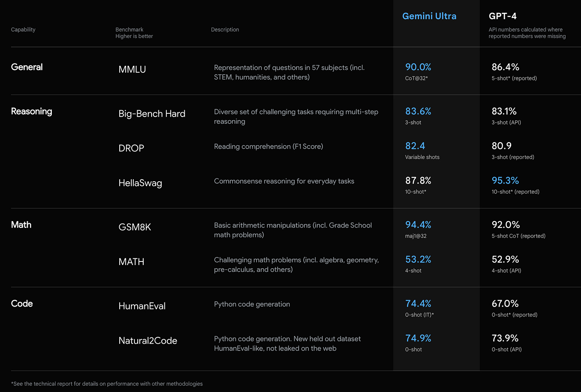
Task: Click the technical report footnote
Action: click(x=107, y=384)
